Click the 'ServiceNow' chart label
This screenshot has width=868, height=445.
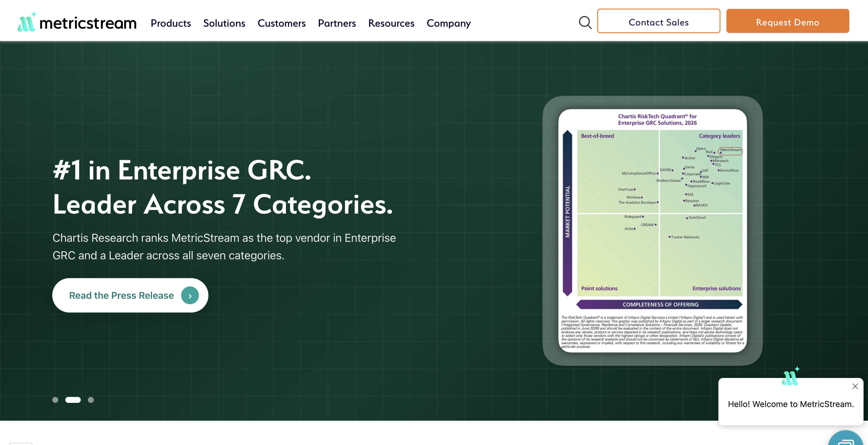pyautogui.click(x=729, y=170)
